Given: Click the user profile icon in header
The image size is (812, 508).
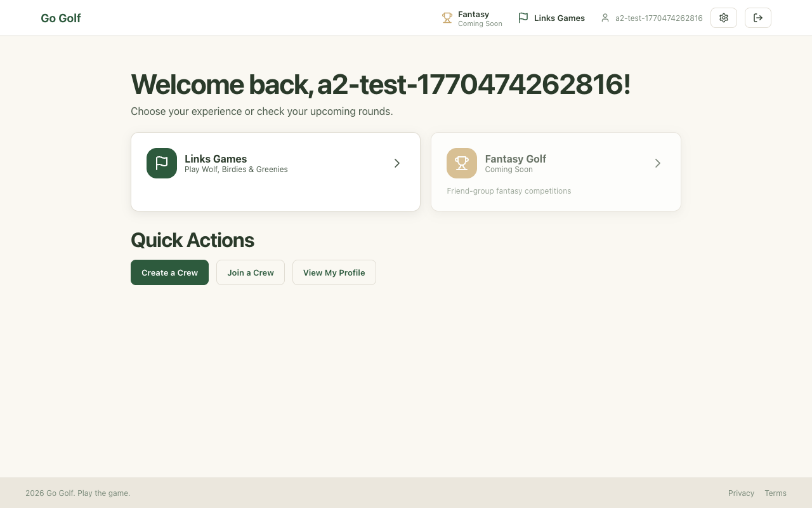Looking at the screenshot, I should (x=605, y=18).
